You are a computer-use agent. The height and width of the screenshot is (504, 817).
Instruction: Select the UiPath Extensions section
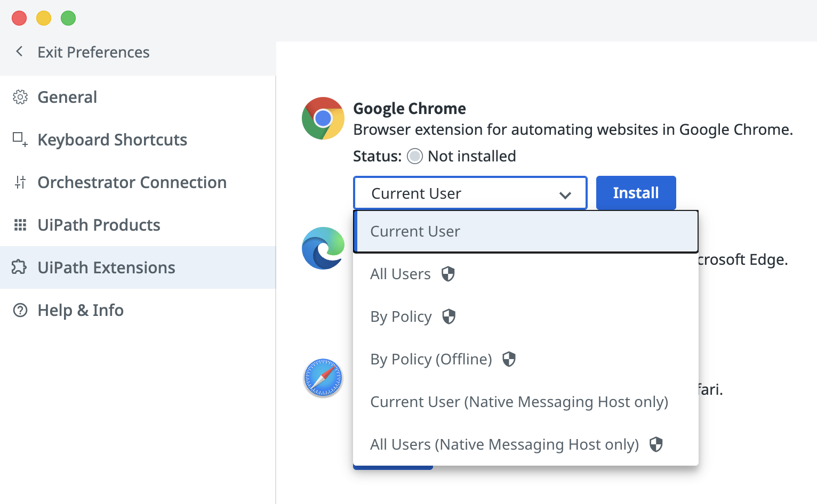pyautogui.click(x=138, y=267)
